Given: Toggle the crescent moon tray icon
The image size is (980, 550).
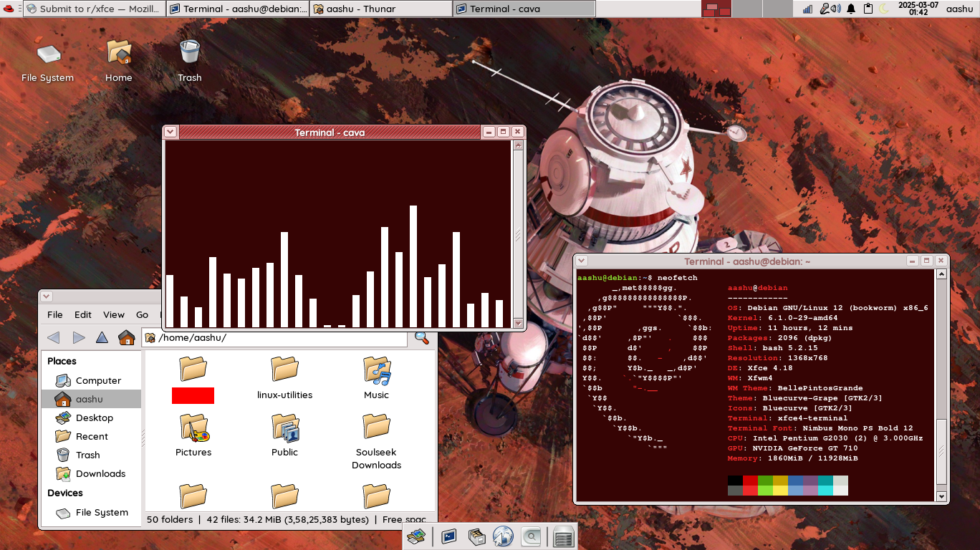Looking at the screenshot, I should pyautogui.click(x=885, y=9).
